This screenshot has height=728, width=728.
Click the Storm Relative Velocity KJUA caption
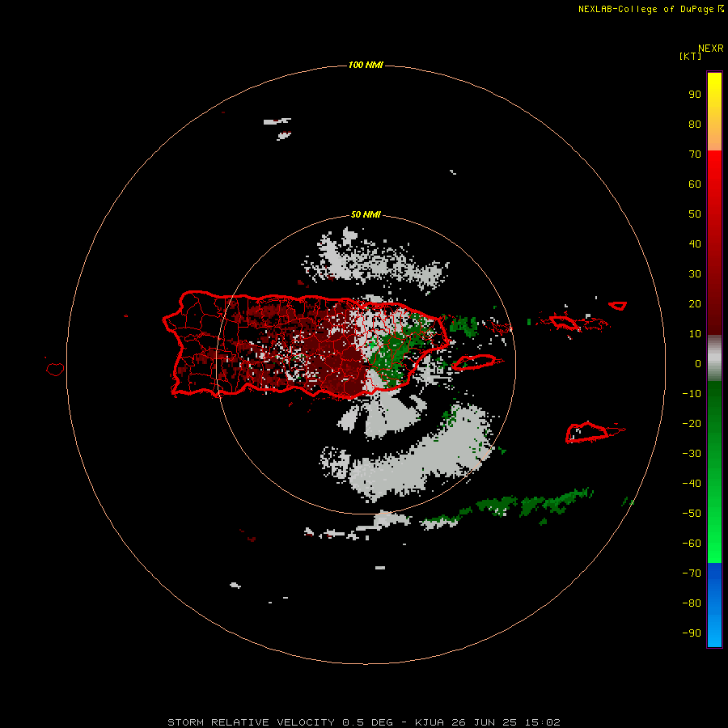[x=364, y=722]
